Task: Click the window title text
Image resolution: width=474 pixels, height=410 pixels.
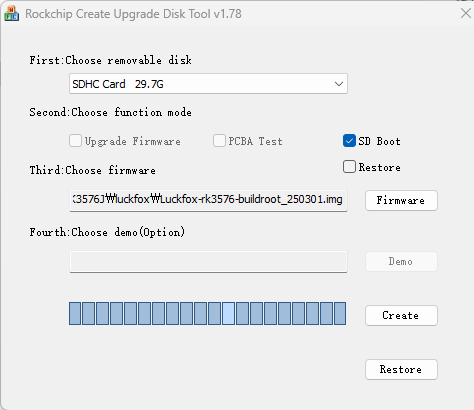Action: click(133, 14)
